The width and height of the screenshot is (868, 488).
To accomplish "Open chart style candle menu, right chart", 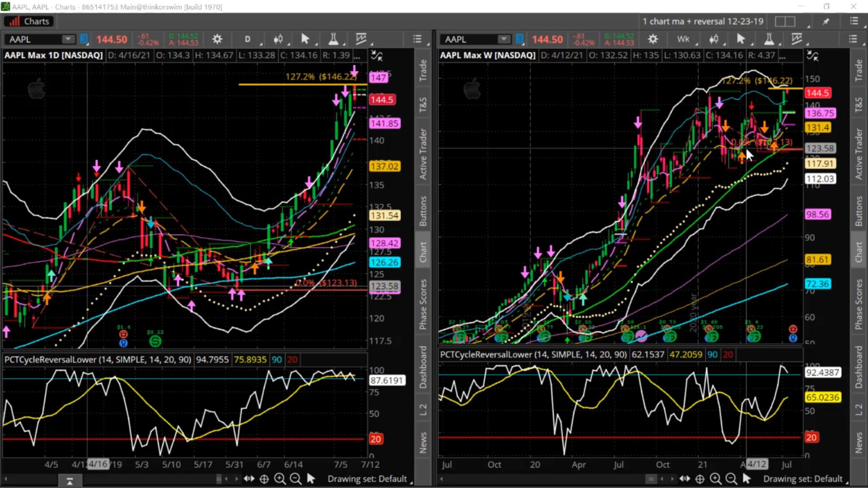I will click(x=714, y=39).
